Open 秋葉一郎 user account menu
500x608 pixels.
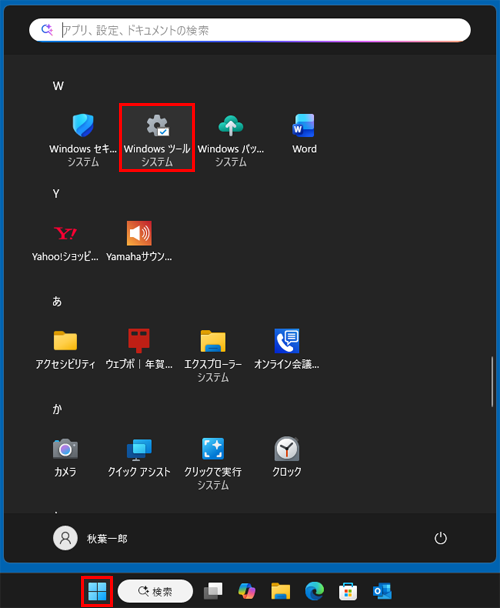pyautogui.click(x=90, y=538)
